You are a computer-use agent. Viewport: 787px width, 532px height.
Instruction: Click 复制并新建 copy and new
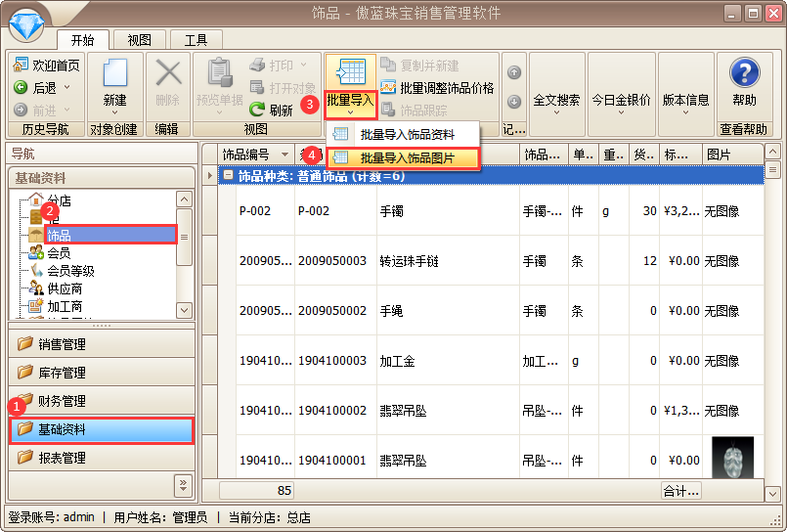coord(419,66)
